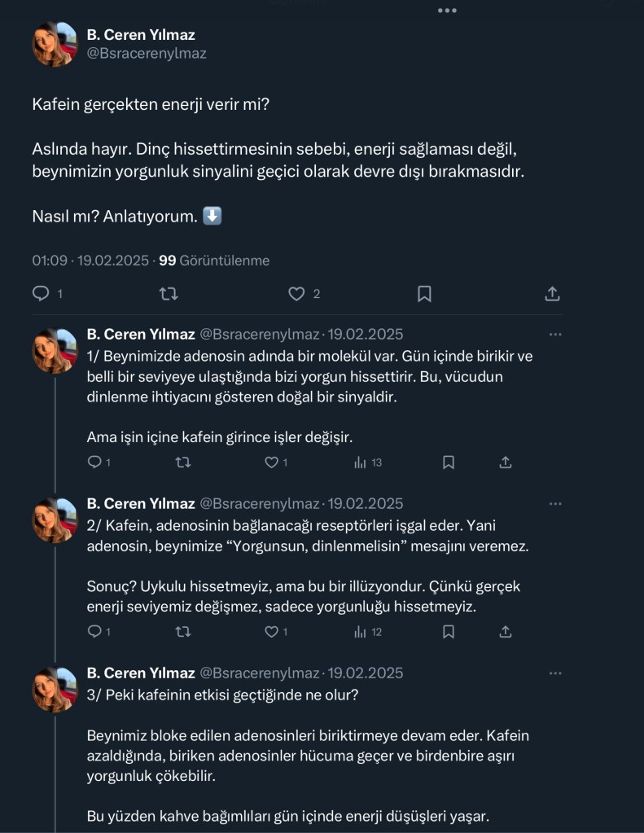The width and height of the screenshot is (644, 833).
Task: Click the main tweet's profile avatar
Action: (54, 44)
